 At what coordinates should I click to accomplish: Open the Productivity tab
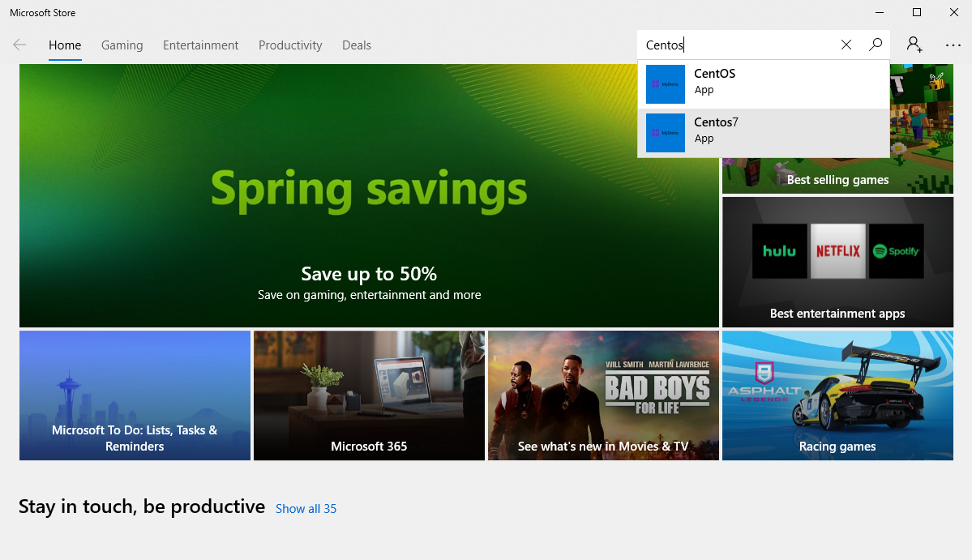[x=290, y=45]
